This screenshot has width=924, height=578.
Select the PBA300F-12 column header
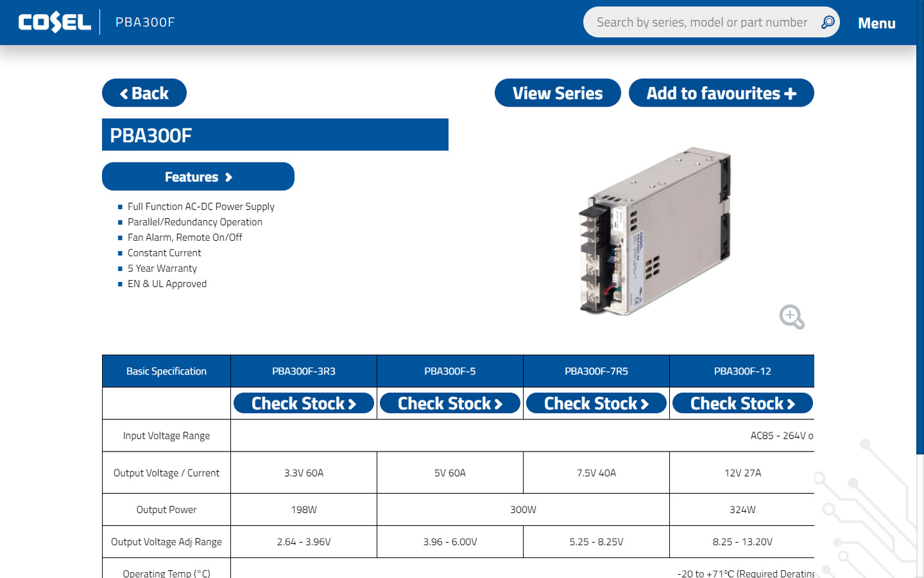pos(742,371)
